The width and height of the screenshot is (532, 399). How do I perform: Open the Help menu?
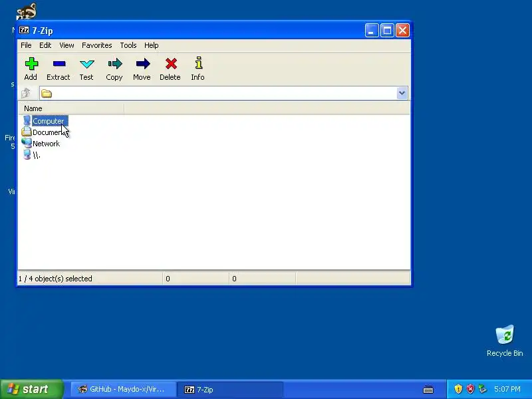tap(152, 45)
